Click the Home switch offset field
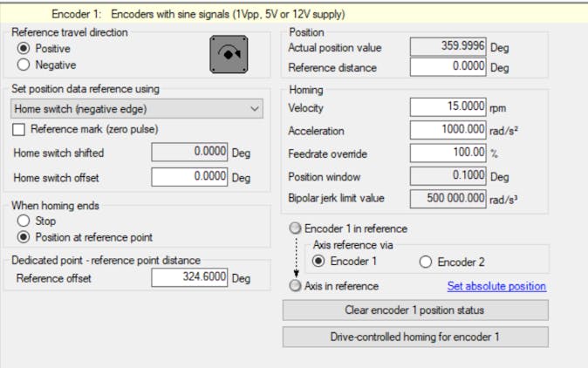588x368 pixels. pos(190,177)
